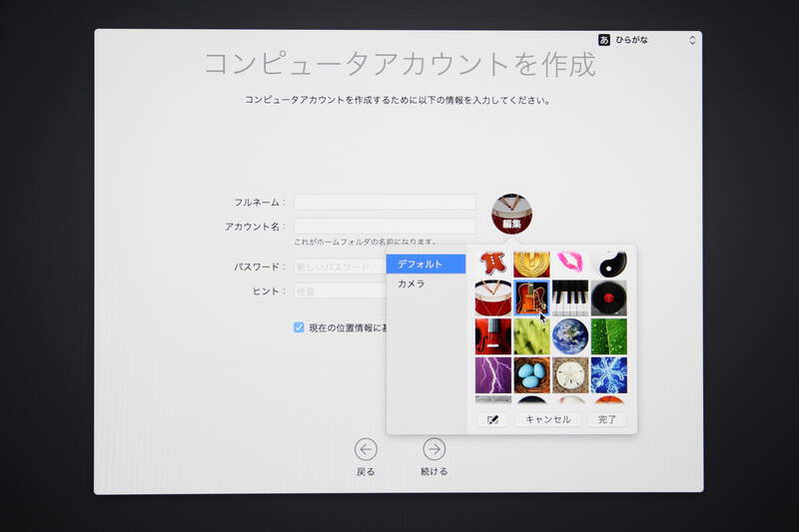Pick the purple lightning picture
The width and height of the screenshot is (799, 532).
coord(493,374)
